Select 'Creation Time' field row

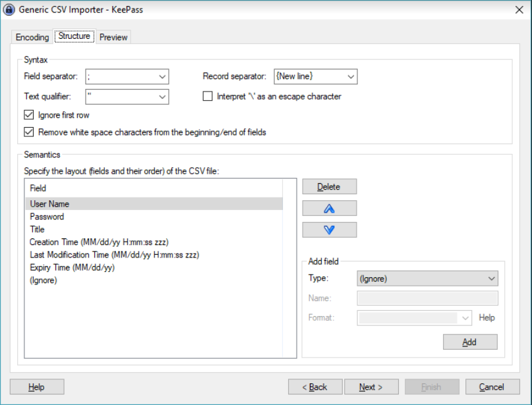tap(154, 242)
